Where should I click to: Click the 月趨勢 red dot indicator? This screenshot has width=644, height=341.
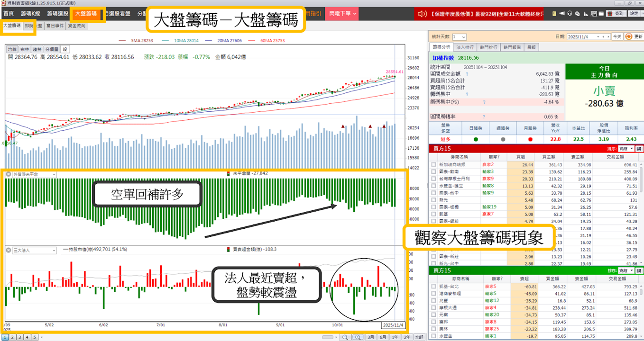(530, 139)
